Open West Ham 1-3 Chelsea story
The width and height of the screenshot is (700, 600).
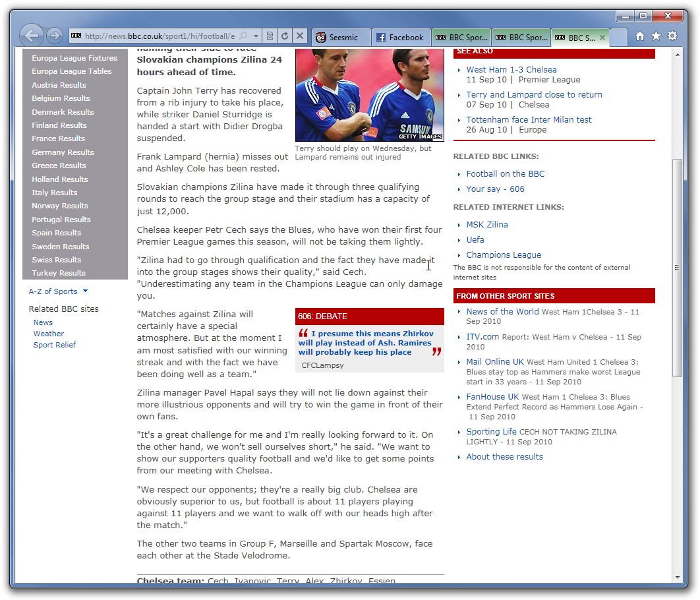[x=511, y=70]
